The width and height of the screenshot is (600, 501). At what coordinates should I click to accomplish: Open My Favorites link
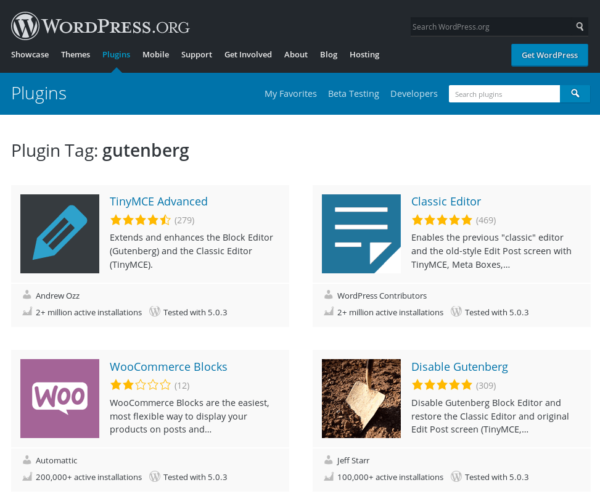pyautogui.click(x=290, y=94)
